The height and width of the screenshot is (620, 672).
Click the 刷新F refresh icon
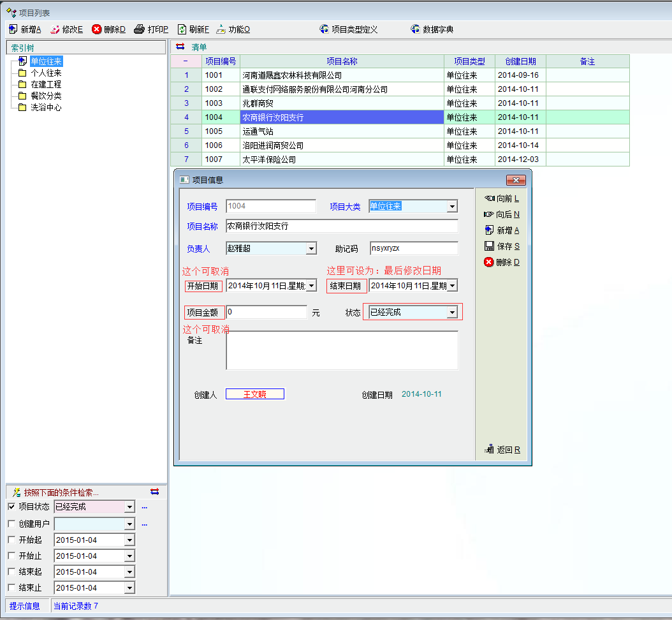[182, 29]
